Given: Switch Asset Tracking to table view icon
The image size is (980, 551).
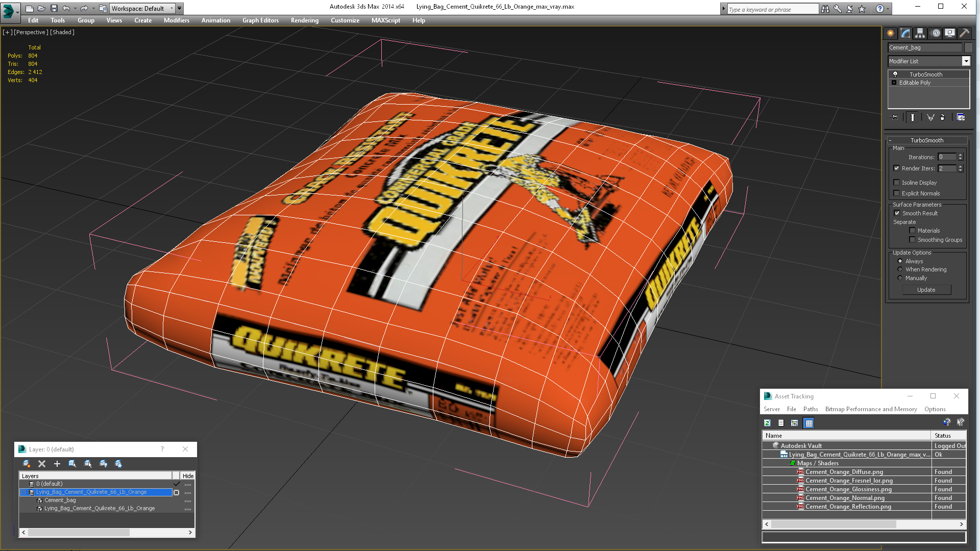Looking at the screenshot, I should [808, 423].
